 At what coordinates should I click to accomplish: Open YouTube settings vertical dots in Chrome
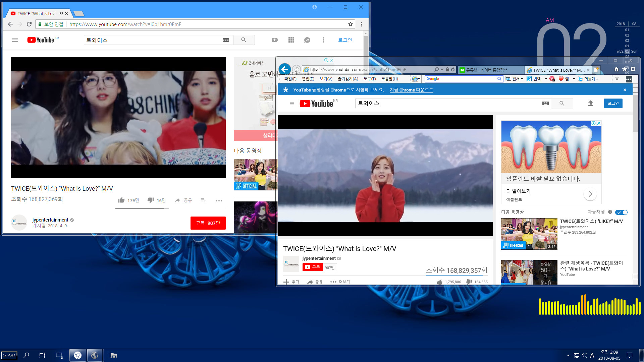point(323,40)
